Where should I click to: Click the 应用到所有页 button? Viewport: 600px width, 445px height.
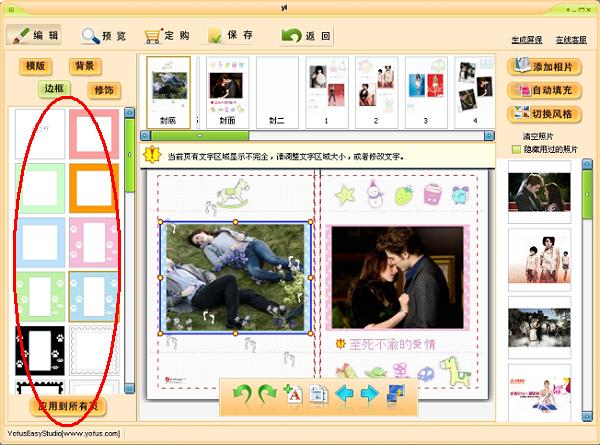68,406
